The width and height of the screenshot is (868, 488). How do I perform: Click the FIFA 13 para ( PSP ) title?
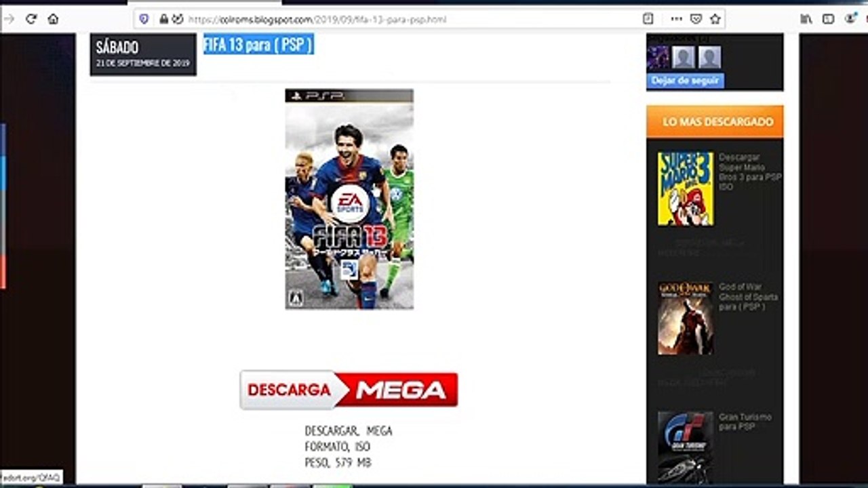tap(258, 45)
